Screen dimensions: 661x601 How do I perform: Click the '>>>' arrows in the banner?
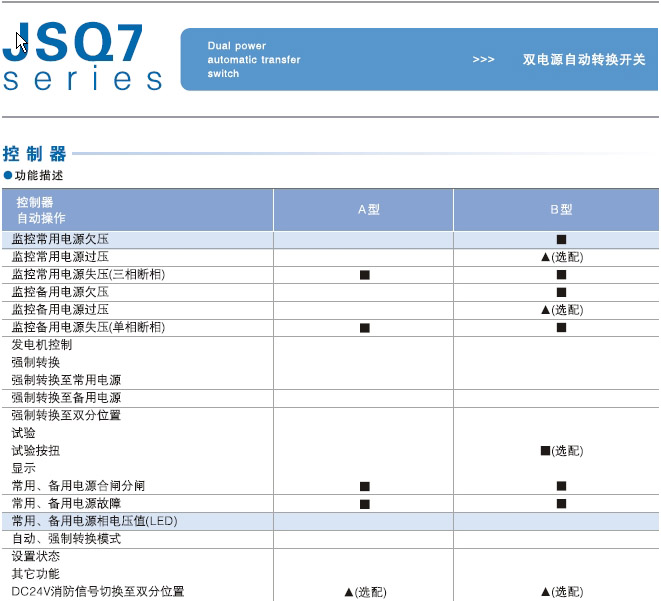[483, 59]
